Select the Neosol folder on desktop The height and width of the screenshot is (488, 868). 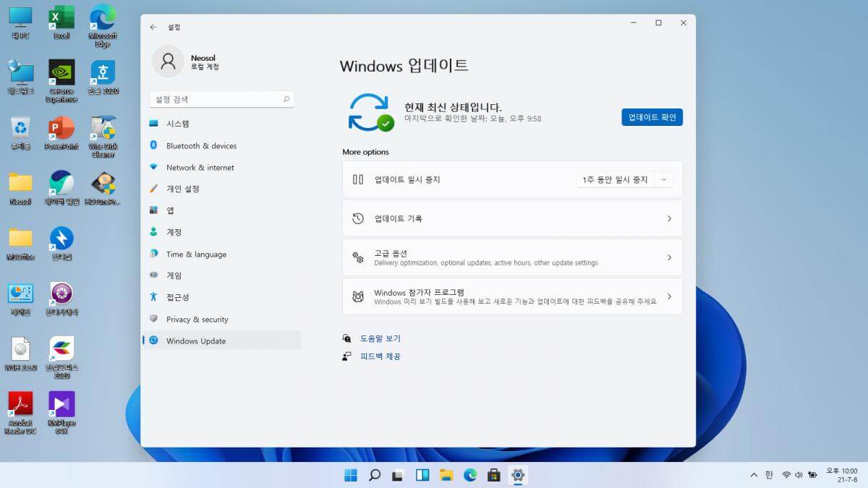21,189
